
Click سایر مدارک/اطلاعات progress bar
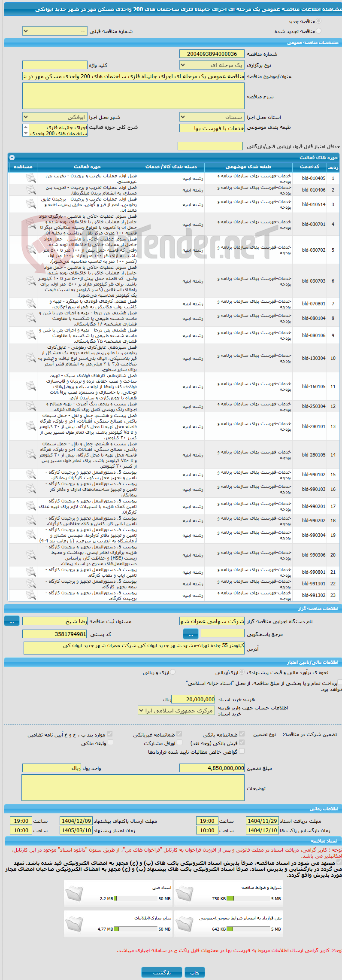136,929
